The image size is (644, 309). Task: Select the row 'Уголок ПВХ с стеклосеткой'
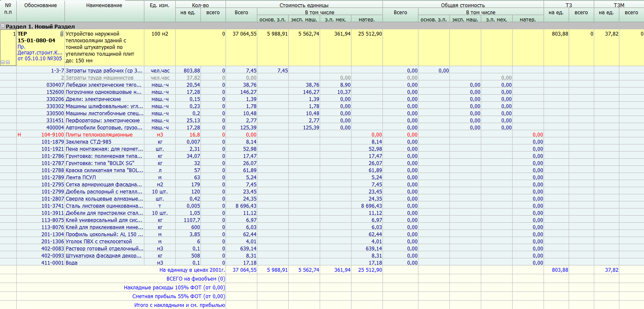click(x=322, y=241)
